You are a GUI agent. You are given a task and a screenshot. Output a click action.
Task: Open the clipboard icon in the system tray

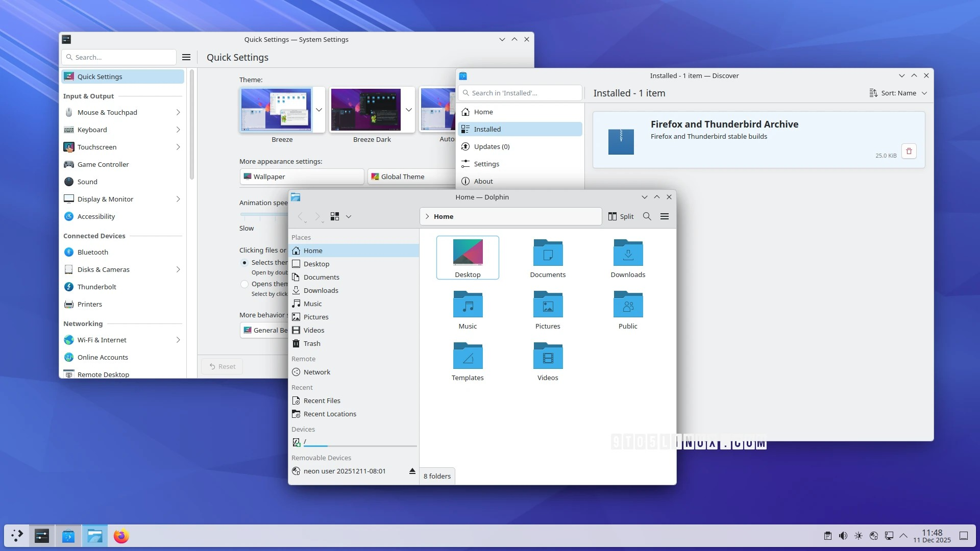[x=827, y=536]
